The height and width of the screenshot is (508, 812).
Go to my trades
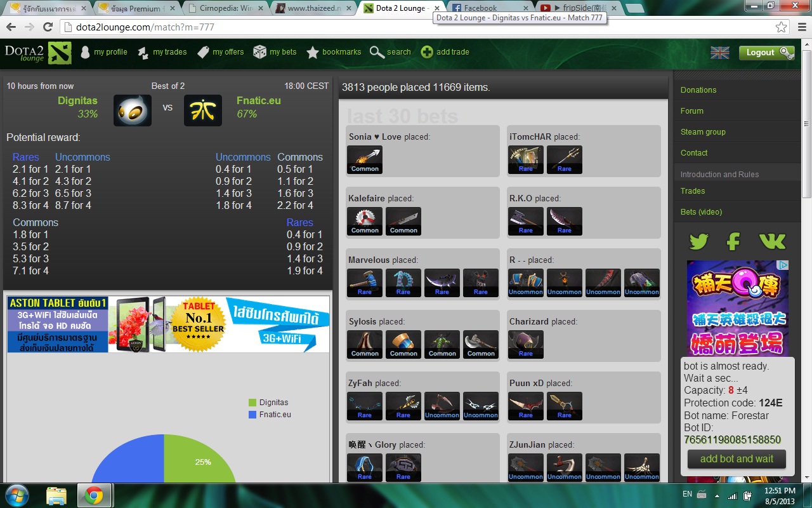pos(162,52)
